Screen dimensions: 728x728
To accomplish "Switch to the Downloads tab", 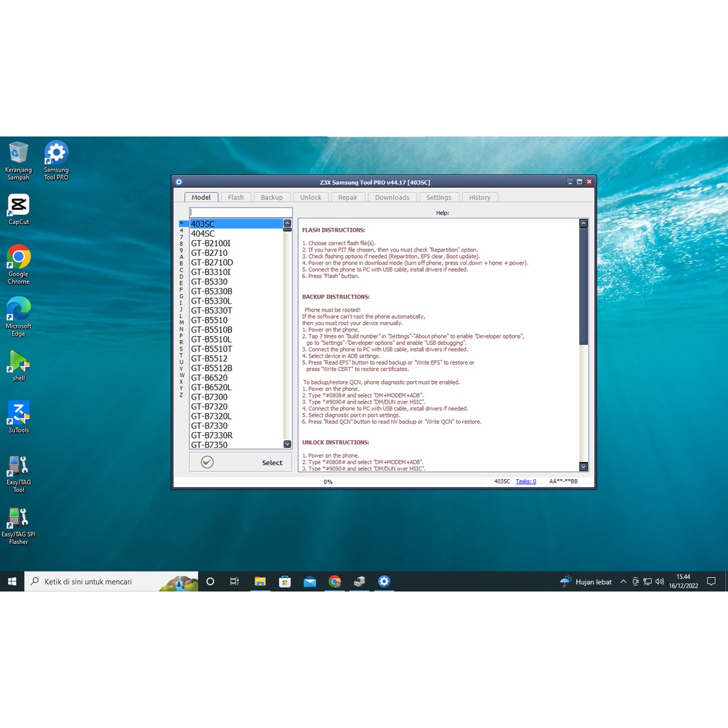I will tap(392, 198).
